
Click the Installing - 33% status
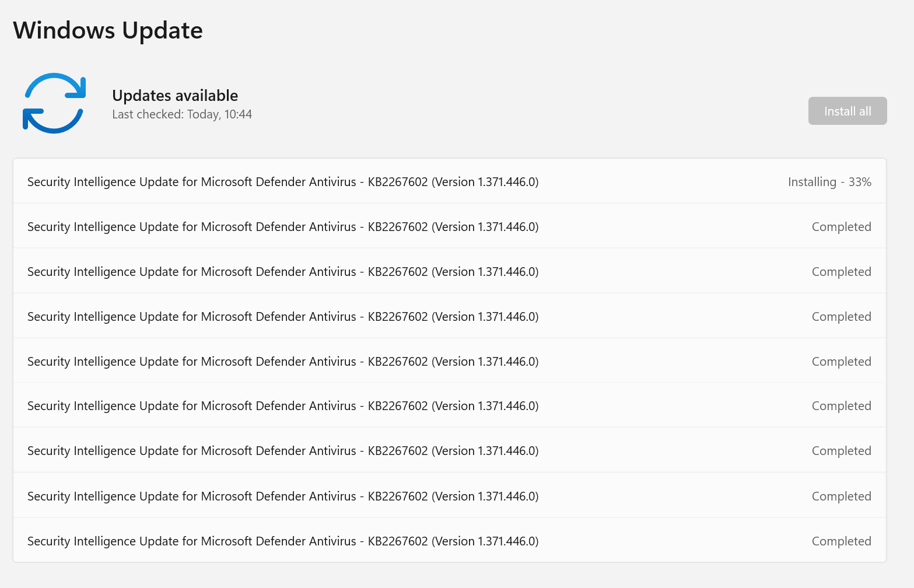pyautogui.click(x=829, y=182)
